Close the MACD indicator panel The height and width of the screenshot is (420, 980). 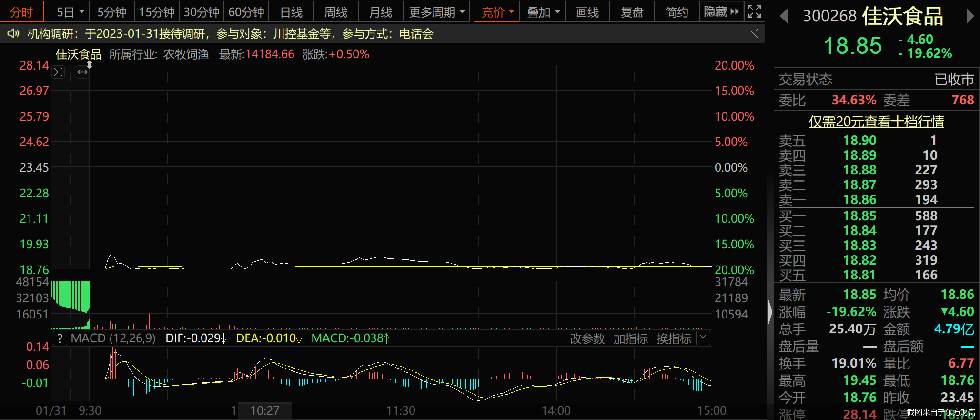tap(703, 338)
